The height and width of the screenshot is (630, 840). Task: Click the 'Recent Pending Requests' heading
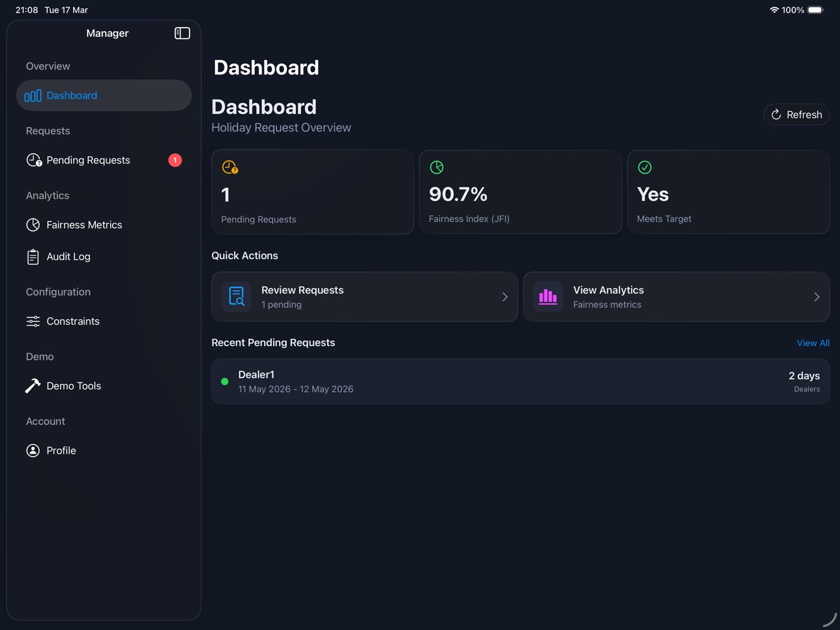click(x=273, y=343)
